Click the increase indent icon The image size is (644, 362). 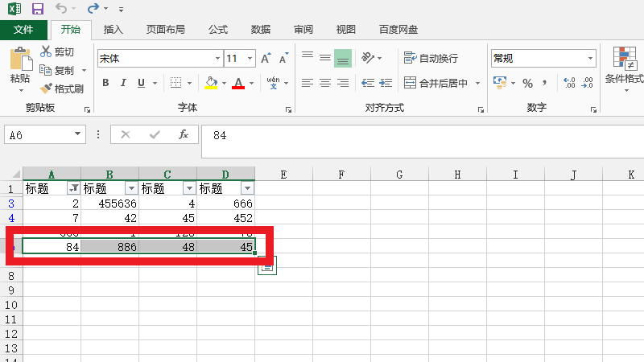click(386, 83)
